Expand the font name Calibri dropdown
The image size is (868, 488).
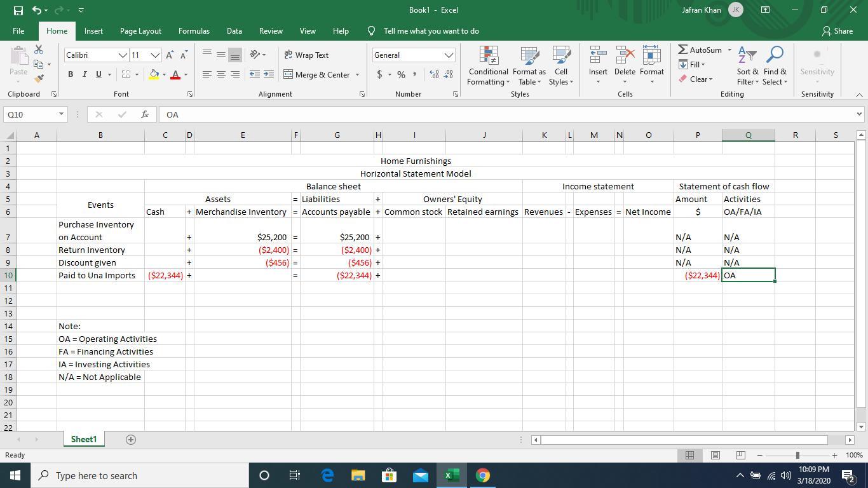point(123,55)
